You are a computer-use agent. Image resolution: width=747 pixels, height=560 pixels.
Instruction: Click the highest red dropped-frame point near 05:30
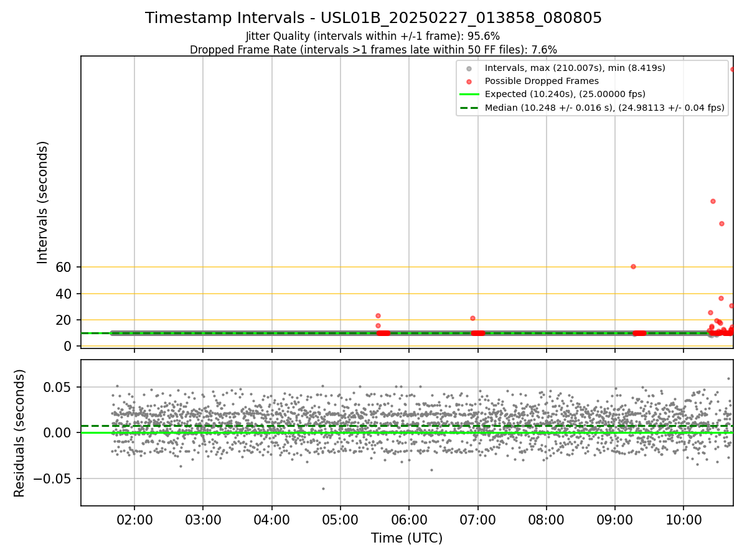pos(378,315)
